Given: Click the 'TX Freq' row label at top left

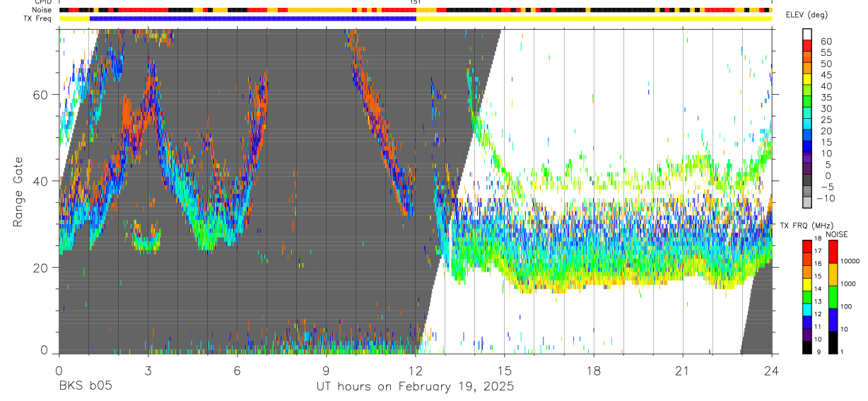Looking at the screenshot, I should coord(36,18).
